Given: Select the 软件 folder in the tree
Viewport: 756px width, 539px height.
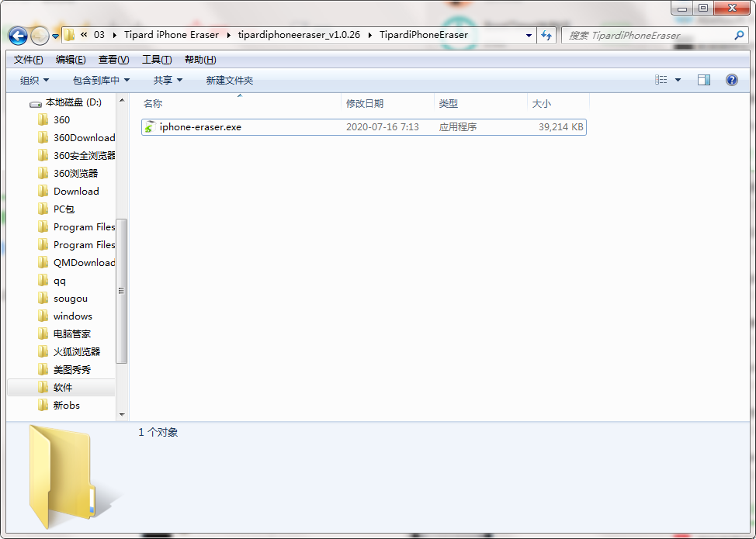Looking at the screenshot, I should click(x=63, y=387).
